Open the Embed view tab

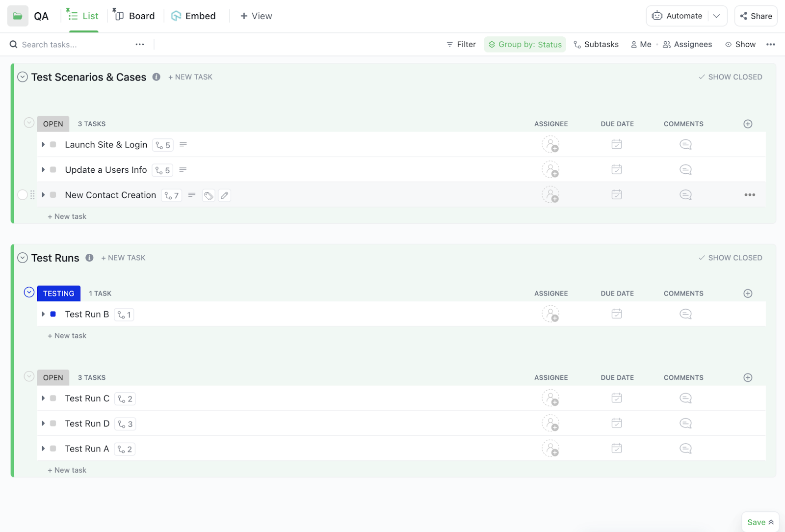[x=194, y=16]
